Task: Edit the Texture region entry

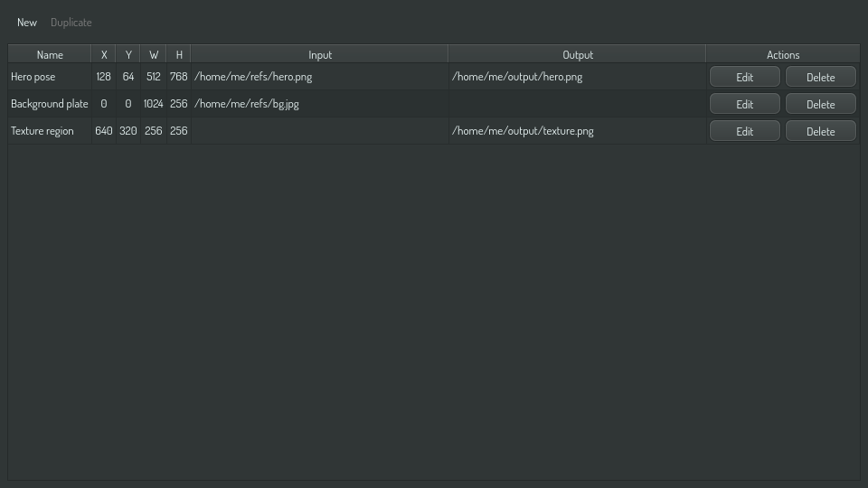Action: tap(744, 131)
